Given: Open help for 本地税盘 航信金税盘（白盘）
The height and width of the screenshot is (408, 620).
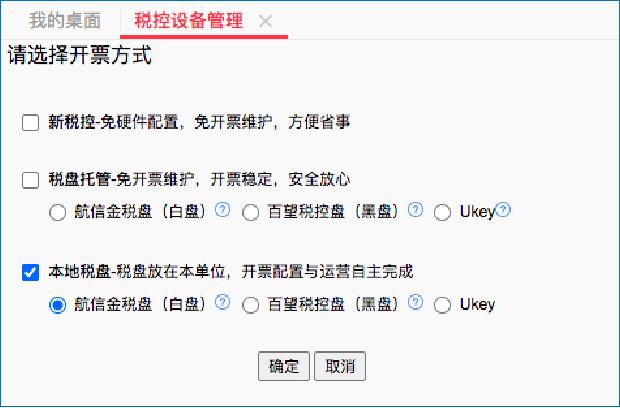Looking at the screenshot, I should (223, 303).
